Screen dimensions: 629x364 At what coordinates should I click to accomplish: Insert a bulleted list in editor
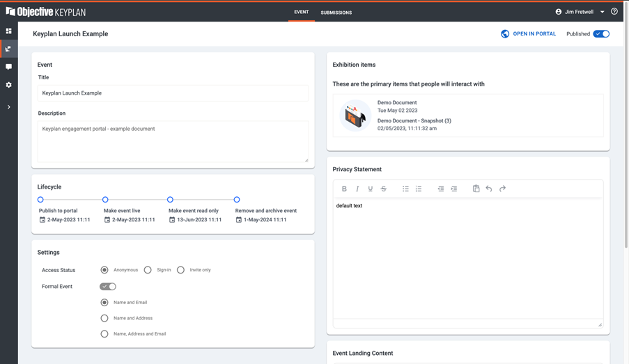pos(405,189)
